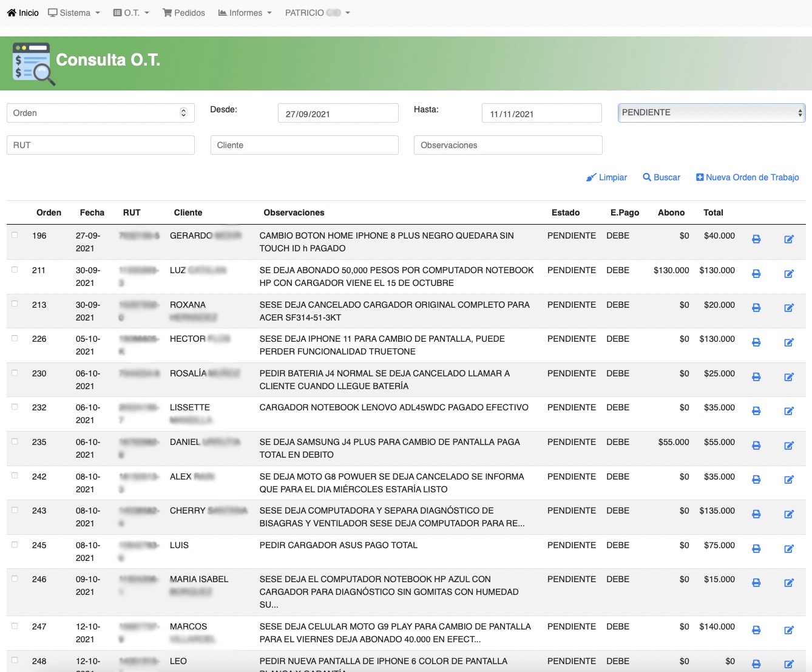Edit order 246 with the pencil icon
The width and height of the screenshot is (812, 672).
click(789, 583)
